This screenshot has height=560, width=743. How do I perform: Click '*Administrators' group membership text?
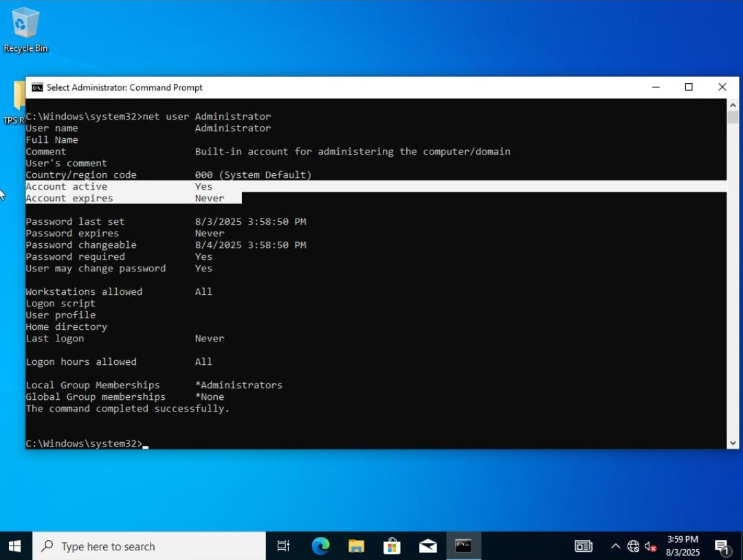click(239, 385)
